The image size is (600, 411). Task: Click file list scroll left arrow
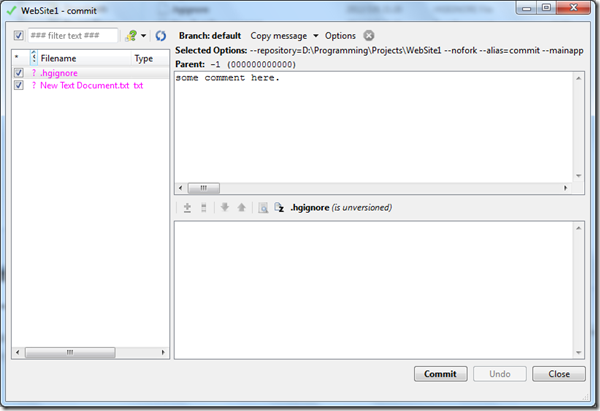tap(17, 352)
